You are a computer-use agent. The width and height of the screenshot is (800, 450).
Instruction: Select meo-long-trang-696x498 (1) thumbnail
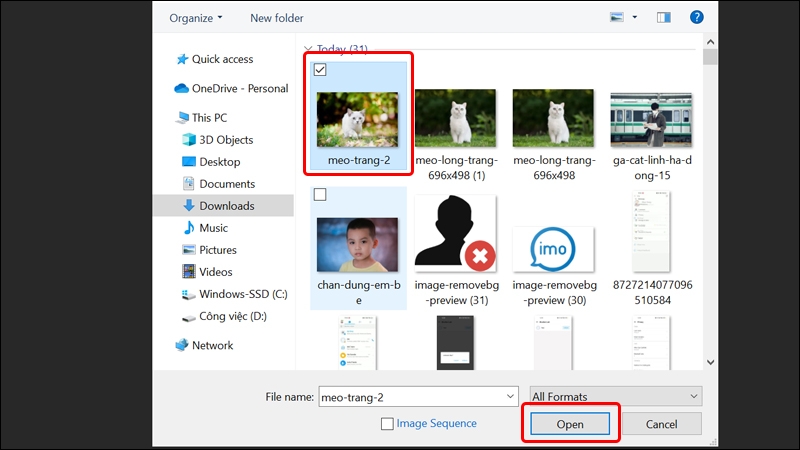coord(456,118)
